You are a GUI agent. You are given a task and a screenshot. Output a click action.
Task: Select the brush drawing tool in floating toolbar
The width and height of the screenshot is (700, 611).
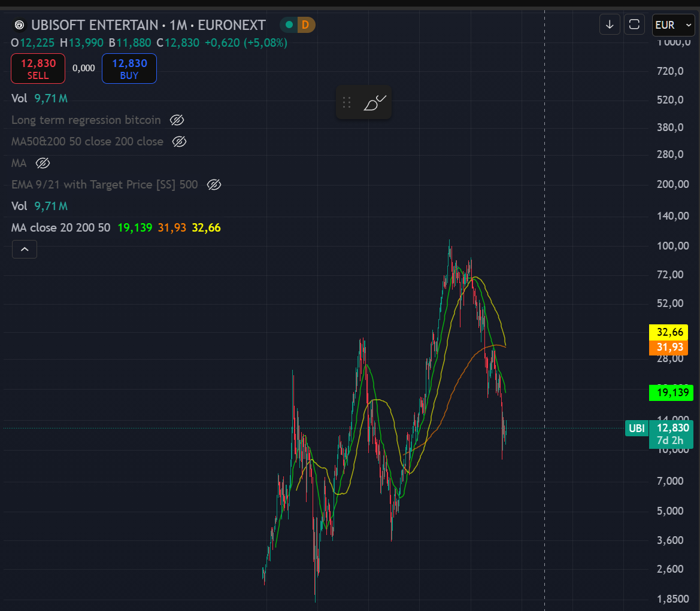375,103
